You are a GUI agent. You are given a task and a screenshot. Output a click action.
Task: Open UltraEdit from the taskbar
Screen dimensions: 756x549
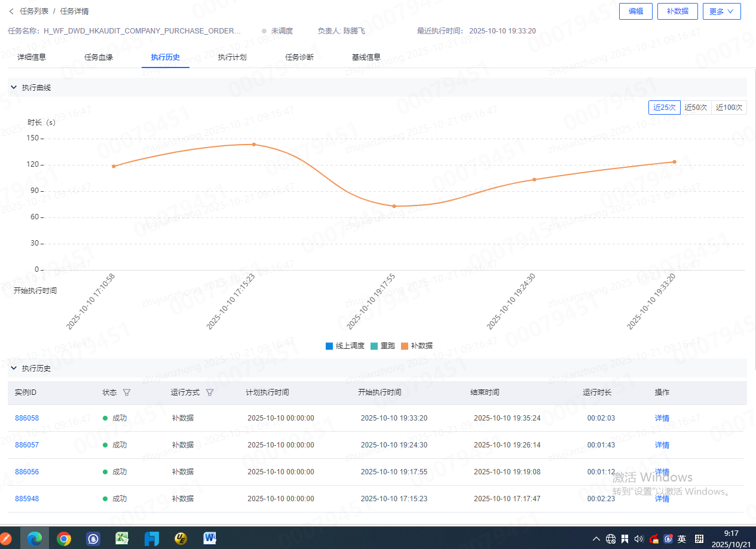[180, 539]
